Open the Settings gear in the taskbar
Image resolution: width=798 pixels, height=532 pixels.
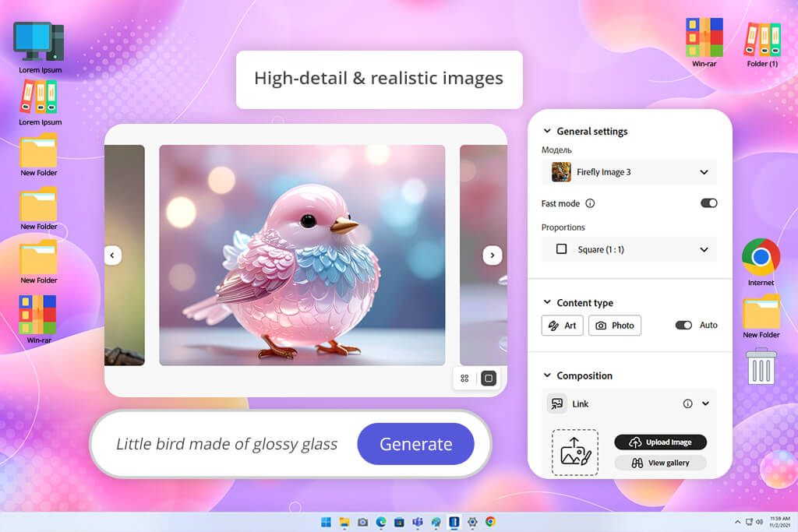coord(473,522)
